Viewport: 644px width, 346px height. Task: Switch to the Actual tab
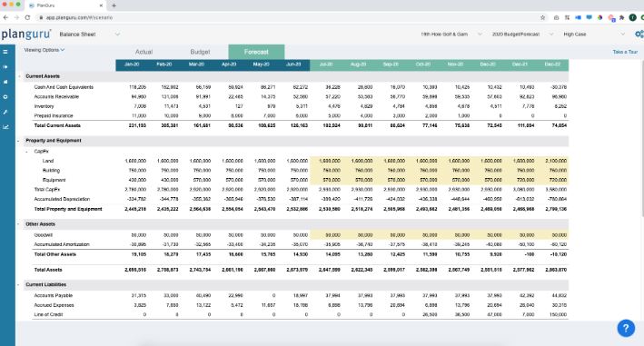click(144, 52)
